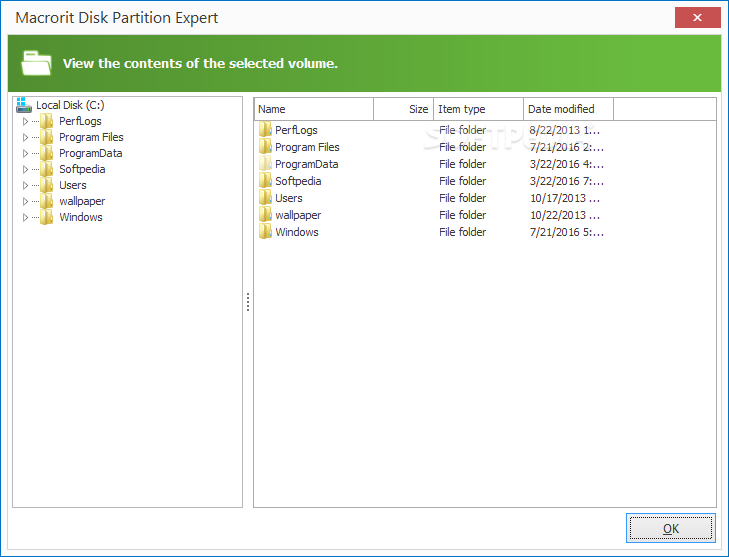The width and height of the screenshot is (729, 557).
Task: Click the Windows folder icon in file list
Action: [265, 232]
